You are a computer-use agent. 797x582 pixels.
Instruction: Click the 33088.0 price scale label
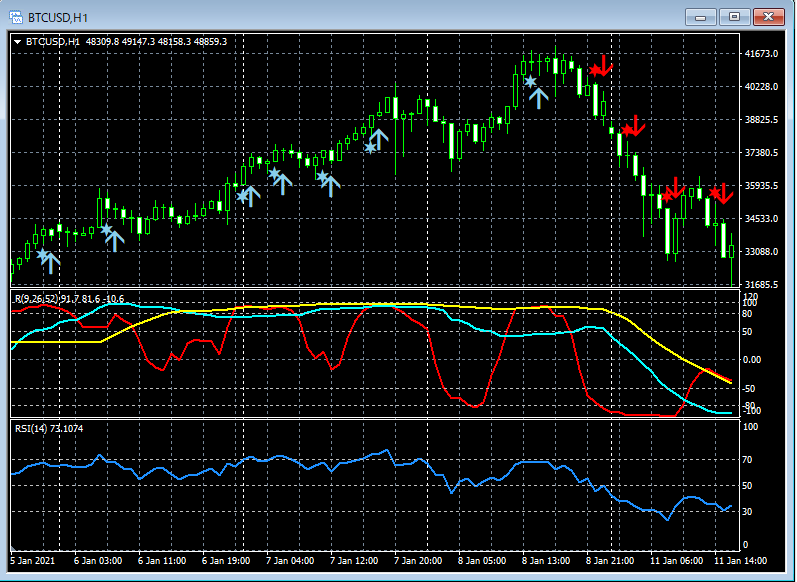click(761, 252)
